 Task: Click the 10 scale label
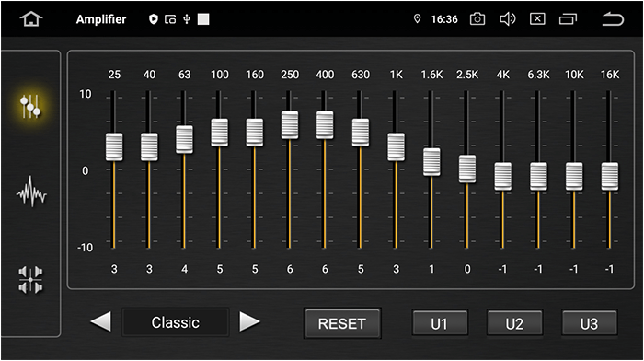(x=85, y=94)
